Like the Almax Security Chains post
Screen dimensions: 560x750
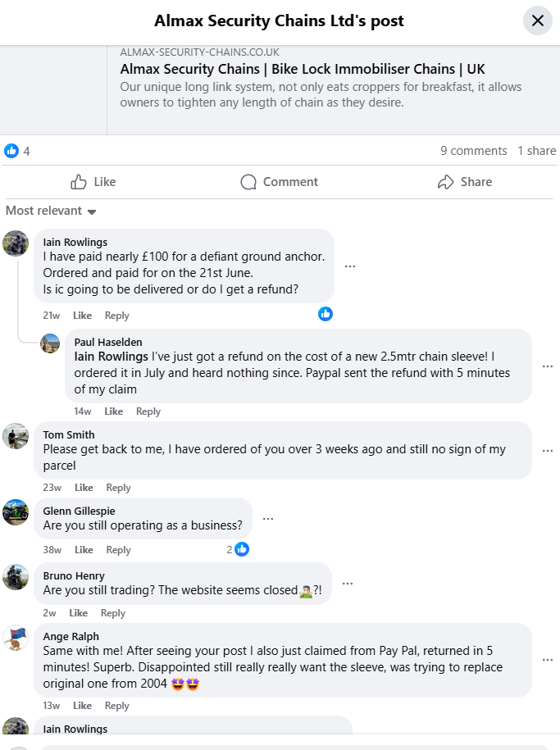click(93, 182)
